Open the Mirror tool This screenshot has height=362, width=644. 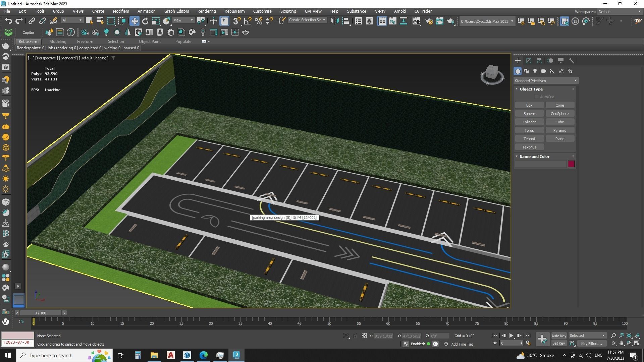click(x=335, y=21)
